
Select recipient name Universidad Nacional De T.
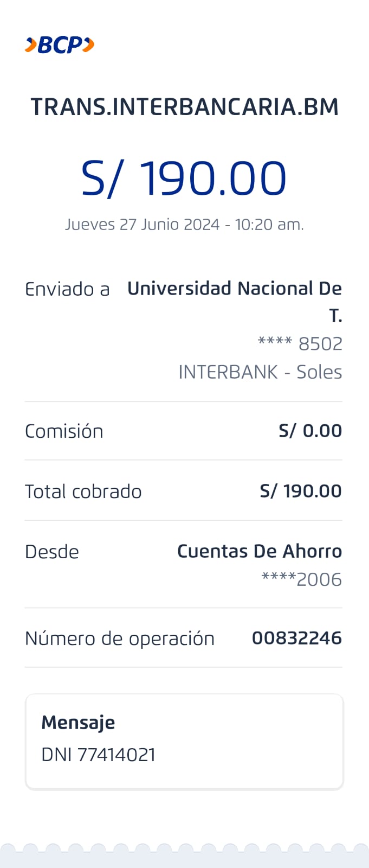pyautogui.click(x=234, y=289)
